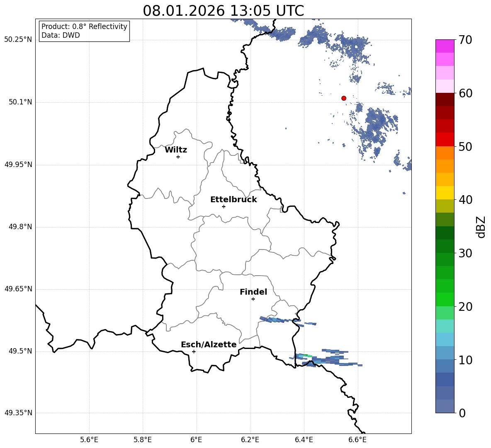Click the 49.8°N latitude label
Viewport: 491px width, 448px height.
(20, 227)
